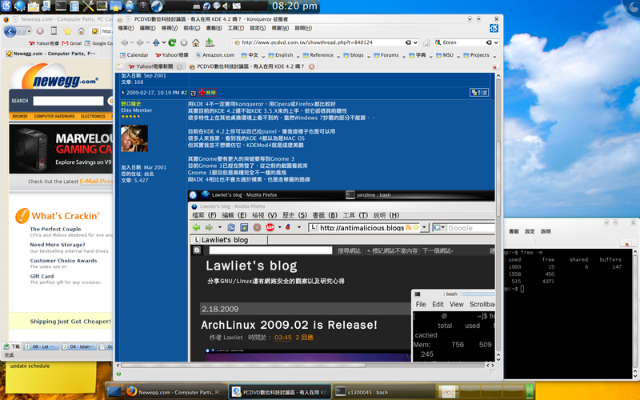The height and width of the screenshot is (400, 640).
Task: Launch the terminal icon in the top panel
Action: coord(60,6)
